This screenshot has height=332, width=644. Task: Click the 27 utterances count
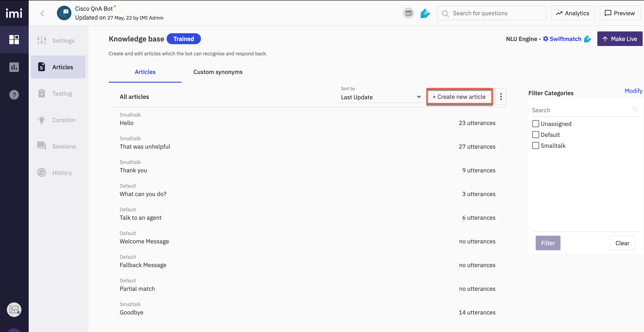point(477,147)
